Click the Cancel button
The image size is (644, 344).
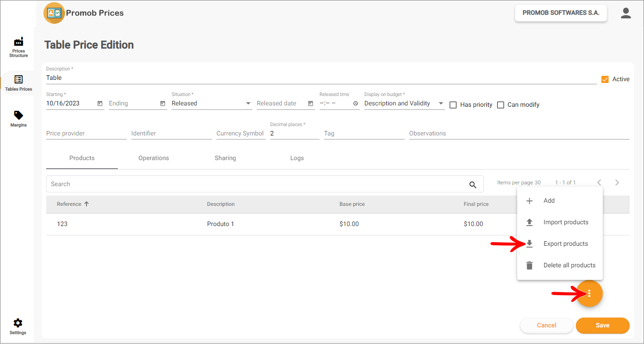tap(547, 326)
